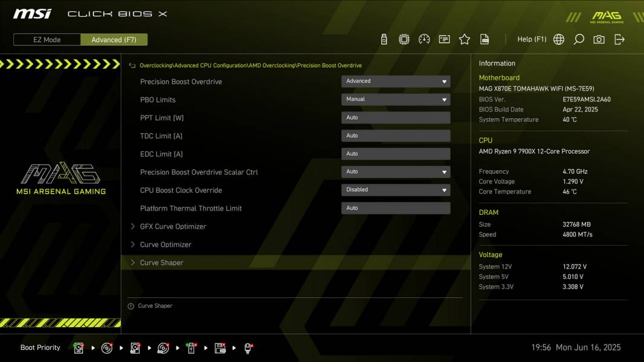Take a screenshot with the camera icon

click(599, 39)
